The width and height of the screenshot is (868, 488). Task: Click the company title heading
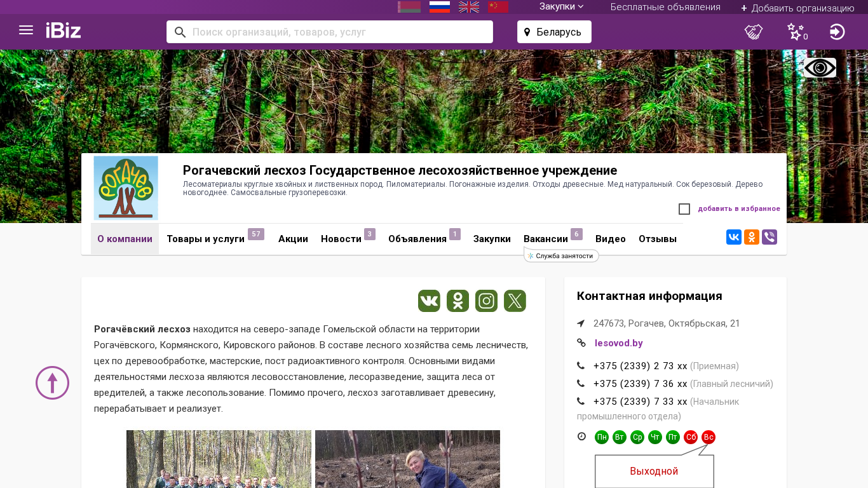coord(400,170)
